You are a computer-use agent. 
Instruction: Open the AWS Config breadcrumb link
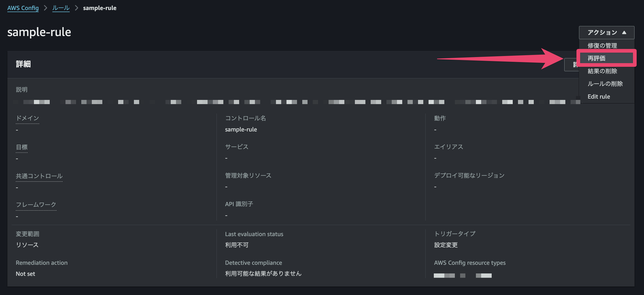click(23, 8)
